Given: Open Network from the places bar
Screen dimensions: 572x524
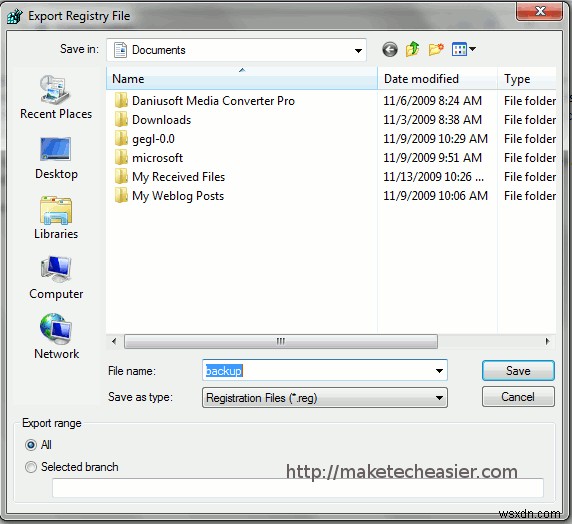Looking at the screenshot, I should click(x=56, y=336).
